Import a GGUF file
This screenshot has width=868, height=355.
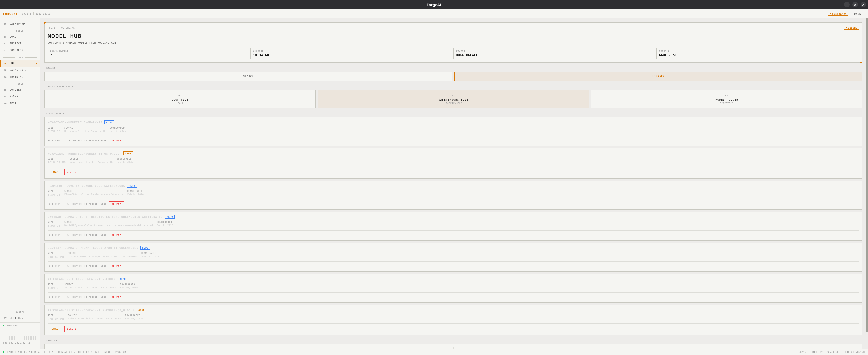(180, 99)
